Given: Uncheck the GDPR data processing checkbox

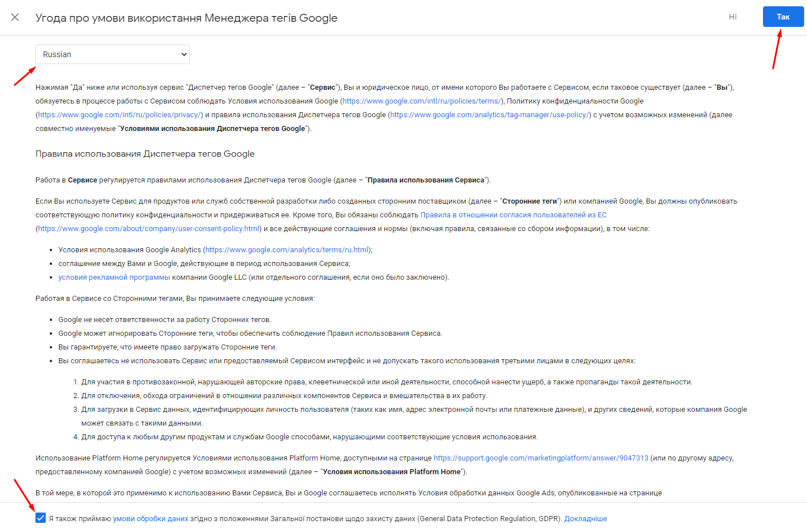Looking at the screenshot, I should (x=41, y=518).
